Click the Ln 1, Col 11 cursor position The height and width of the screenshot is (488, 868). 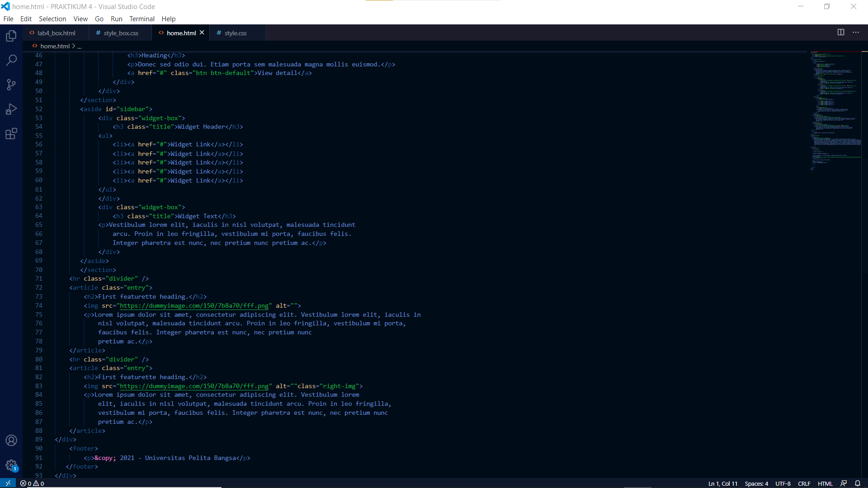point(723,483)
